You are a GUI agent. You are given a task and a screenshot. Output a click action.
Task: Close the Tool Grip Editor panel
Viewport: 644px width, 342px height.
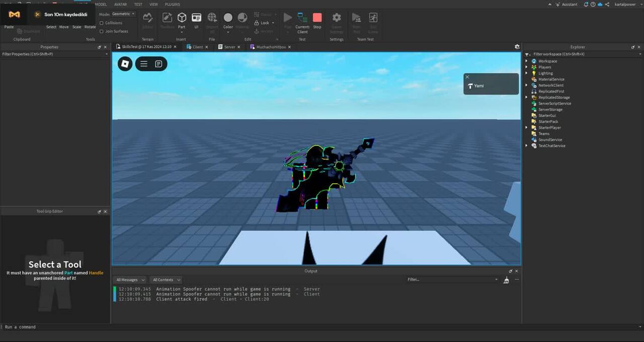click(106, 212)
